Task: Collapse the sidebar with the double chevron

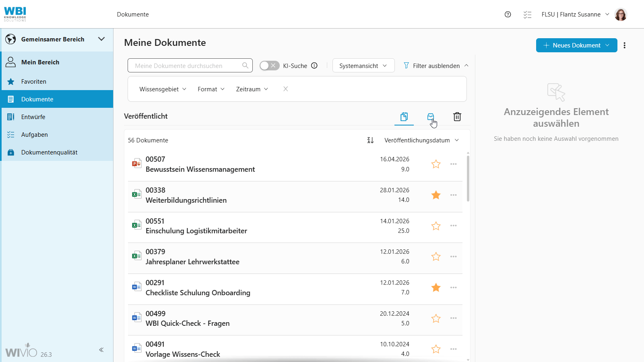Action: [101, 350]
